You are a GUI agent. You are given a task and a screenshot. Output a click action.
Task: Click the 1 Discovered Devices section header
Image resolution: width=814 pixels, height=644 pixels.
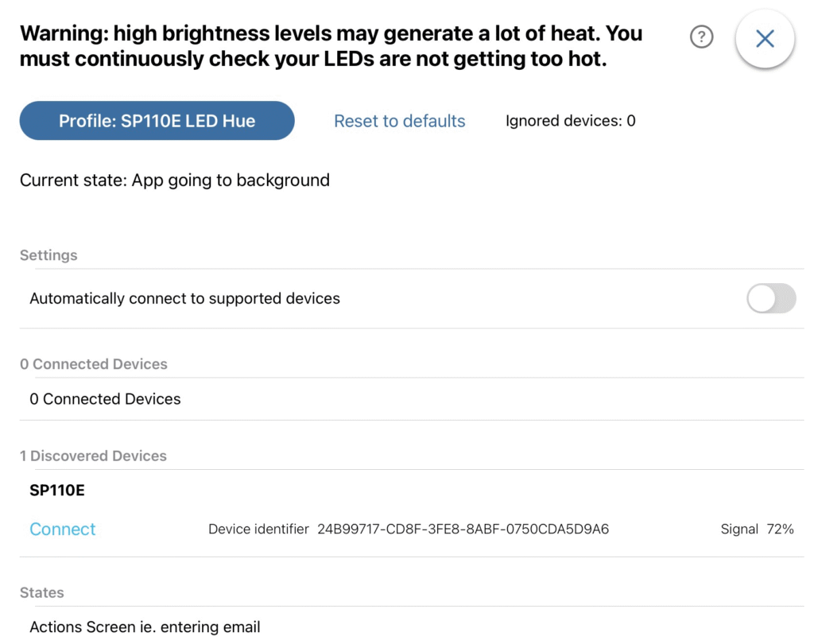(93, 456)
